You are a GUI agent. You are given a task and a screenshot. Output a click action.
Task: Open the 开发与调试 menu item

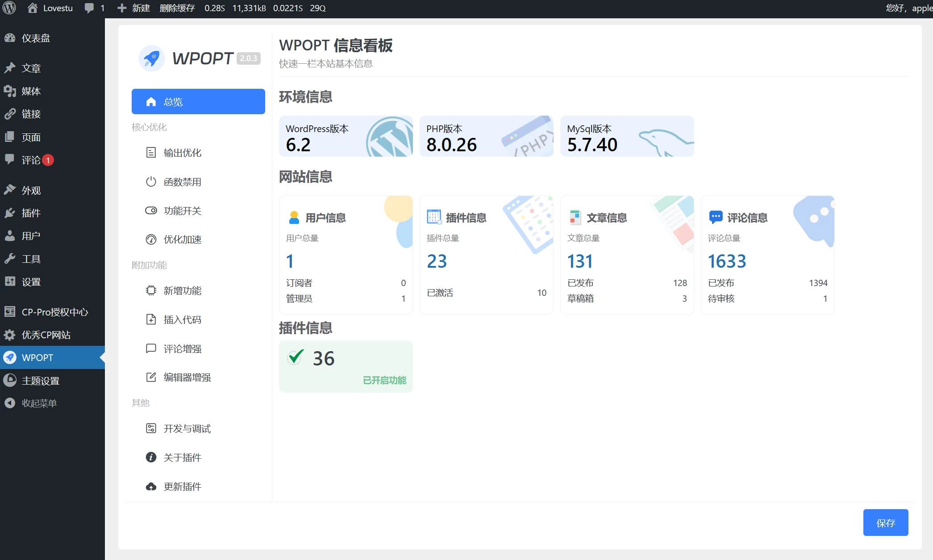tap(198, 428)
